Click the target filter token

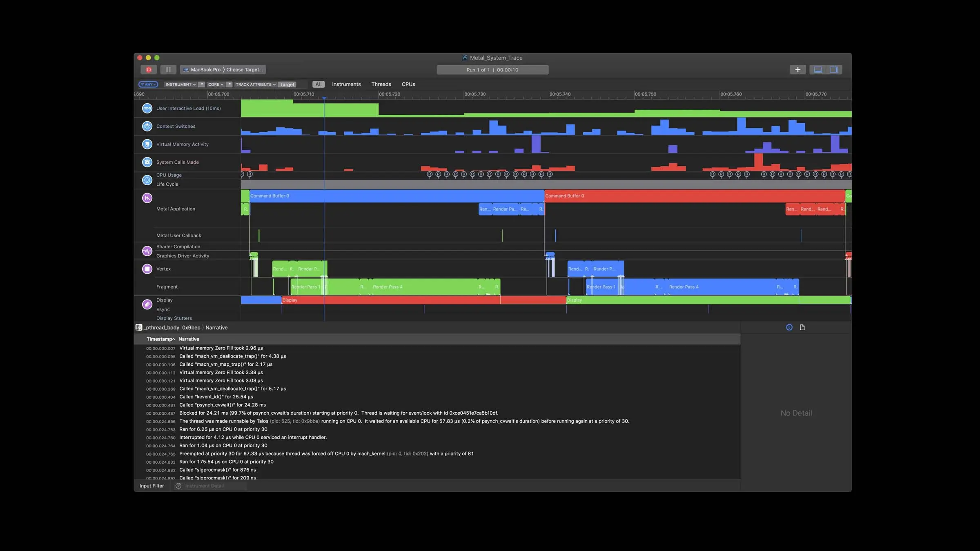(287, 84)
